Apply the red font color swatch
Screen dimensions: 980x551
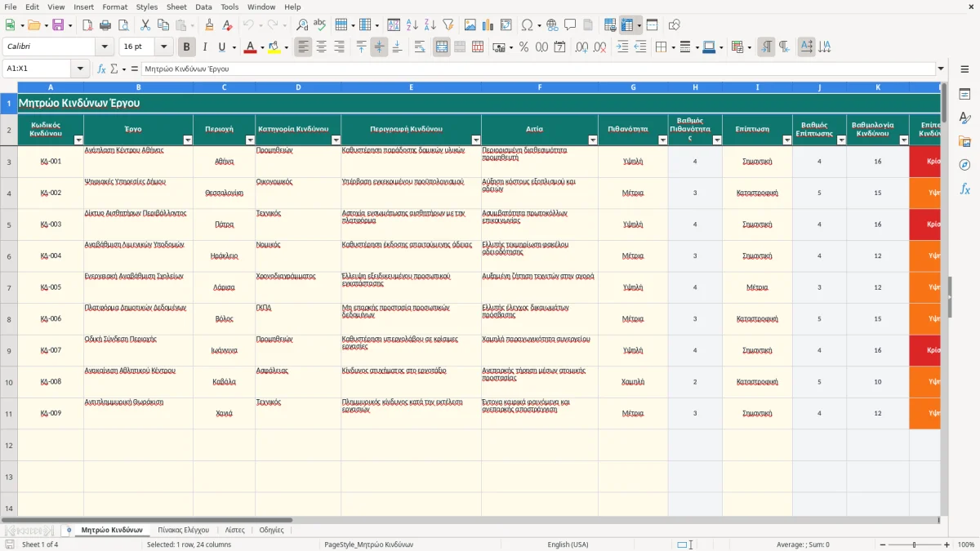click(249, 47)
